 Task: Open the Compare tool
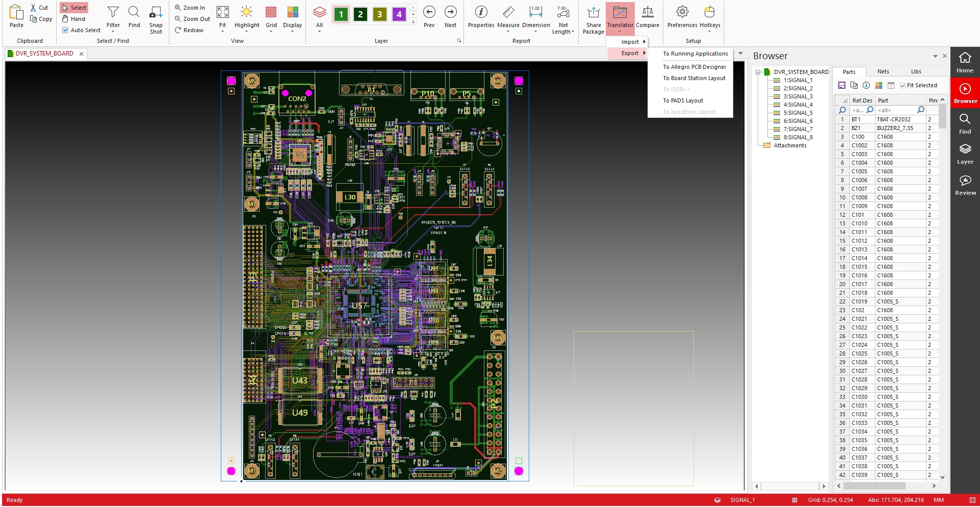[x=648, y=16]
